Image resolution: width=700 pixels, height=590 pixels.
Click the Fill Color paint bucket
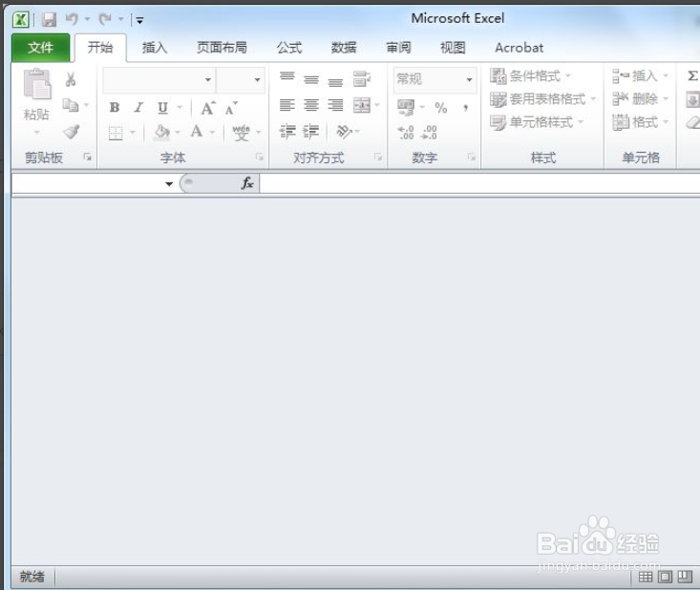[161, 132]
